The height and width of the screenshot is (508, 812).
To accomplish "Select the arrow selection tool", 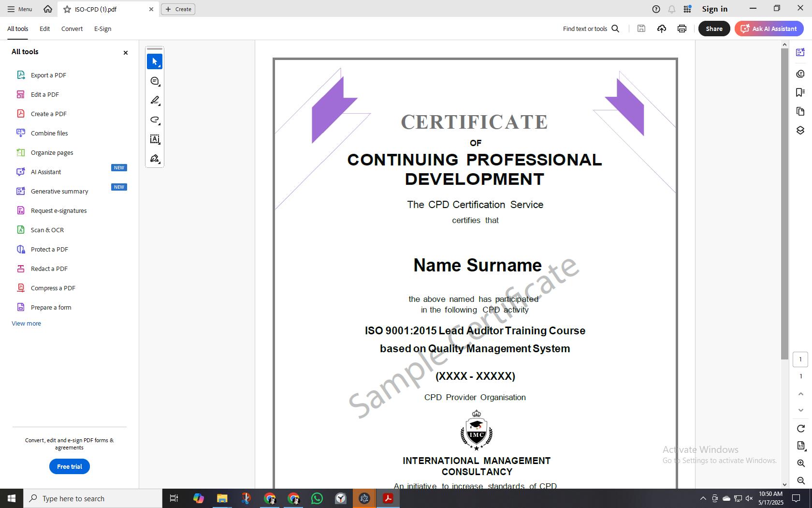I will click(x=155, y=61).
